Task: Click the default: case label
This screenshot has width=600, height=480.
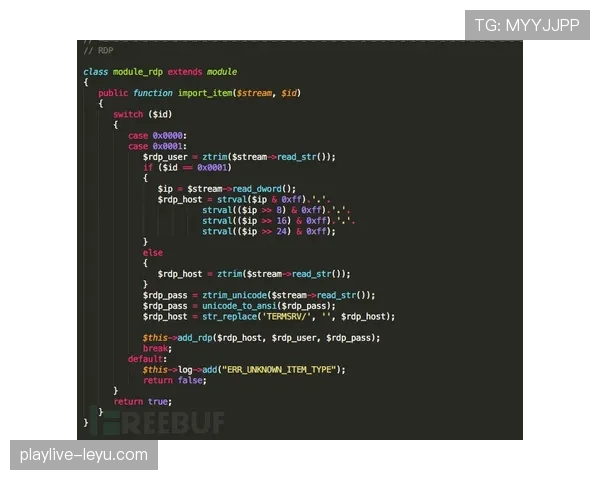Action: [146, 358]
